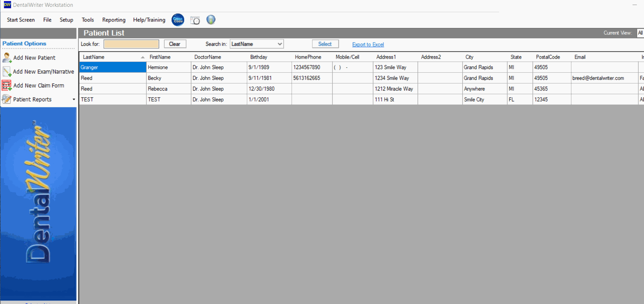The width and height of the screenshot is (644, 304).
Task: Click the Add New Exam/Narrative label
Action: tap(44, 72)
